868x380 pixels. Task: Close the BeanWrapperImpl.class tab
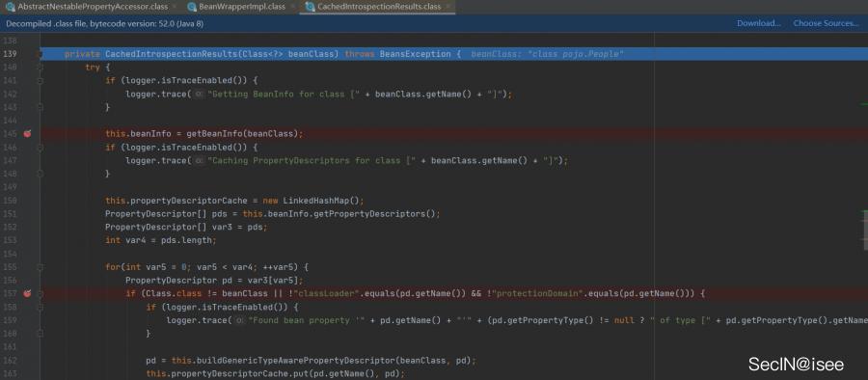click(292, 7)
